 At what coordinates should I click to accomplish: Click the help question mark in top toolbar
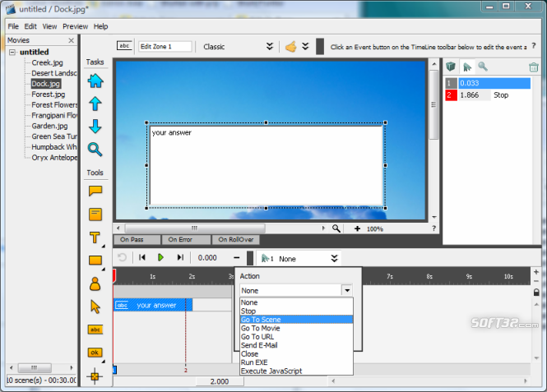[x=533, y=46]
